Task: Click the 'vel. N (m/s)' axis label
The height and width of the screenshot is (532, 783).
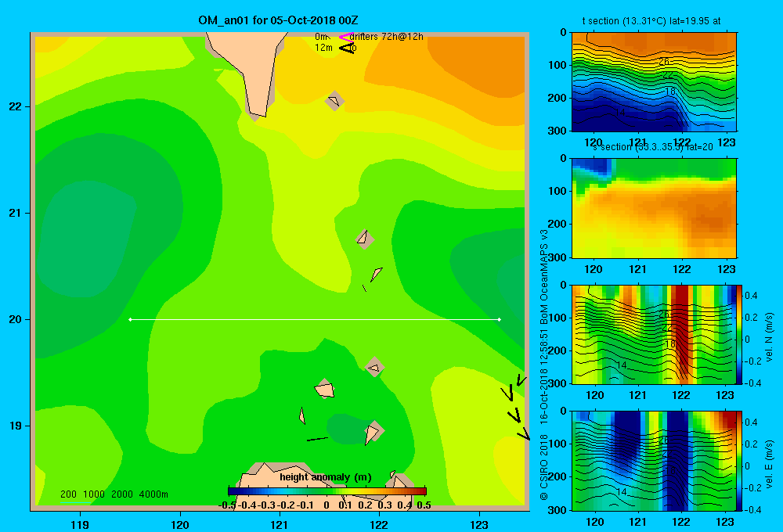Action: click(x=769, y=337)
